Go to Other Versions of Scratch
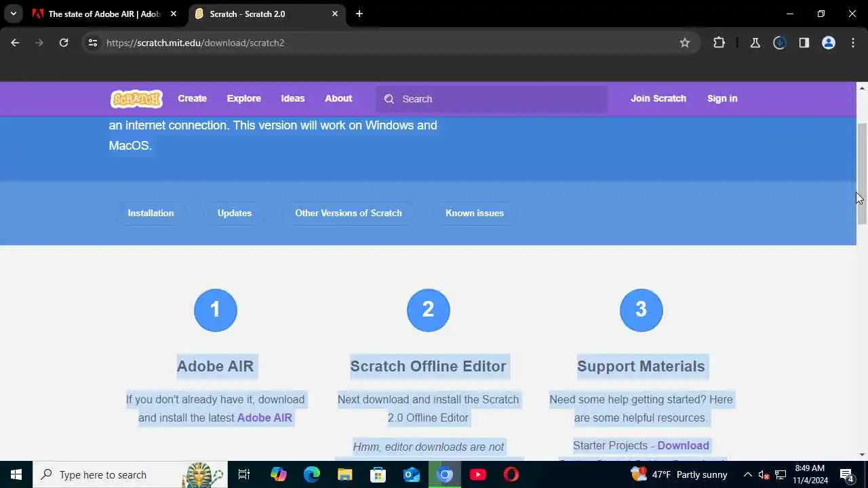868x488 pixels. pyautogui.click(x=349, y=213)
